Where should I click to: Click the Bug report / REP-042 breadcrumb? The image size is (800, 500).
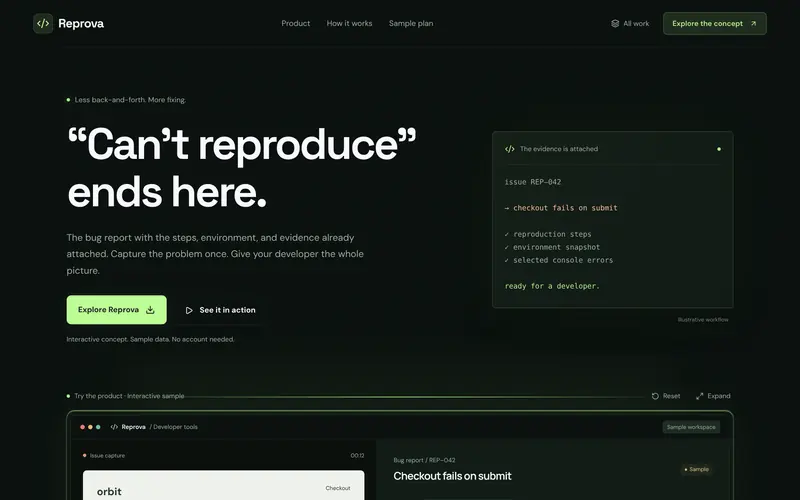(x=424, y=460)
